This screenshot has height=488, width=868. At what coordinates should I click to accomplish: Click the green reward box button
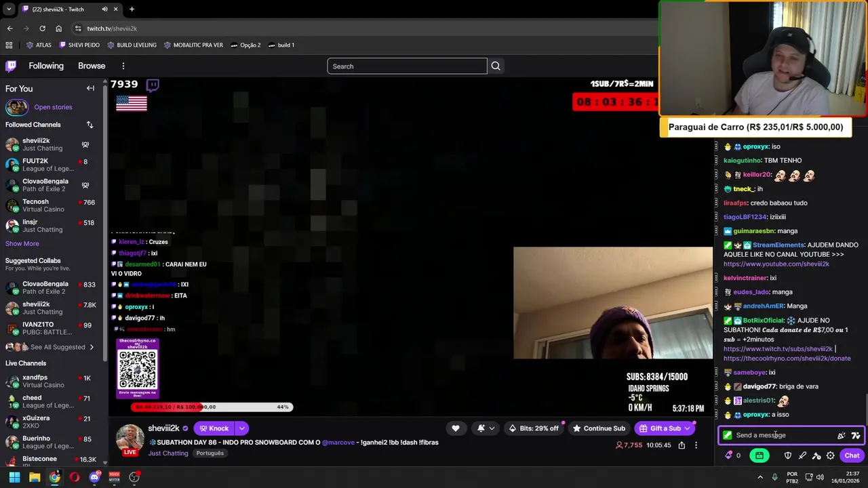[759, 455]
